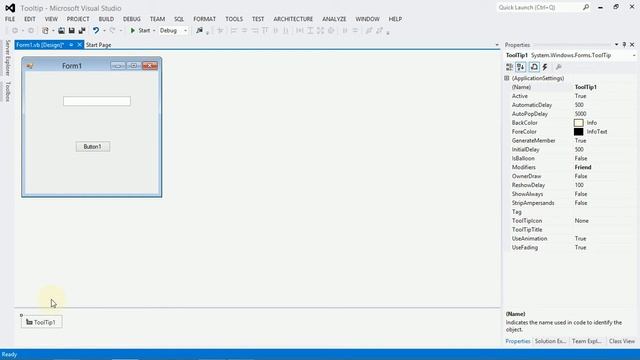The height and width of the screenshot is (360, 640).
Task: Select the ReshowDelay value 100
Action: click(579, 185)
